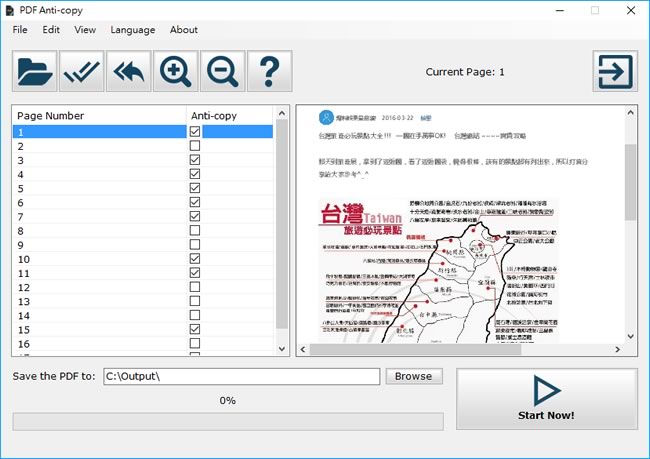
Task: Select page 7 row in the list
Action: 98,216
